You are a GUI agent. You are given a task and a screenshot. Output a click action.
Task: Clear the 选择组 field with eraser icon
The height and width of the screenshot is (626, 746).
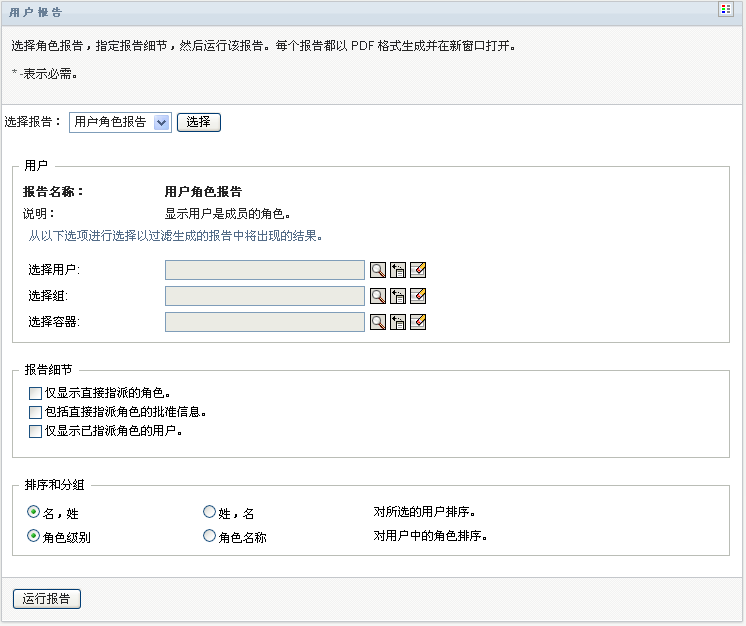click(418, 296)
